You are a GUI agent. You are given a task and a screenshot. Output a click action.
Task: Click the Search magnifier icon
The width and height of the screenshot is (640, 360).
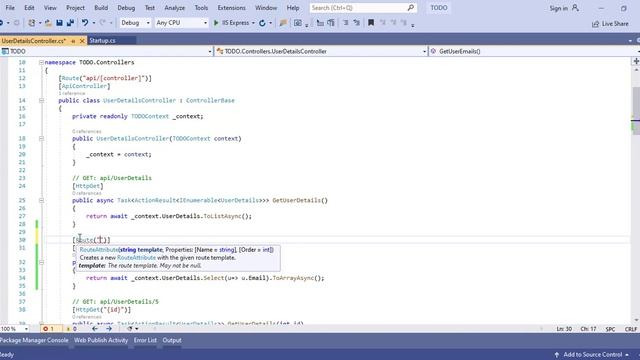click(x=411, y=8)
